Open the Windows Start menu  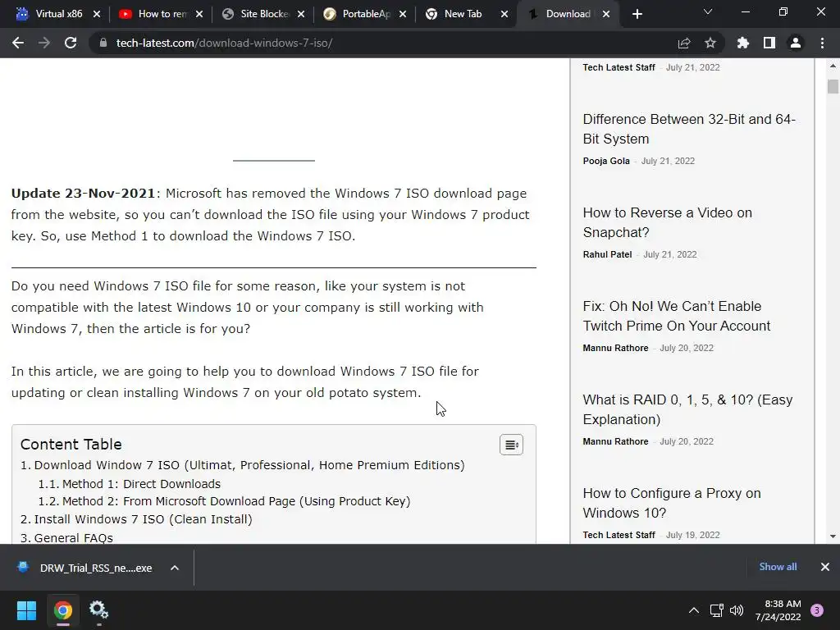pyautogui.click(x=26, y=610)
